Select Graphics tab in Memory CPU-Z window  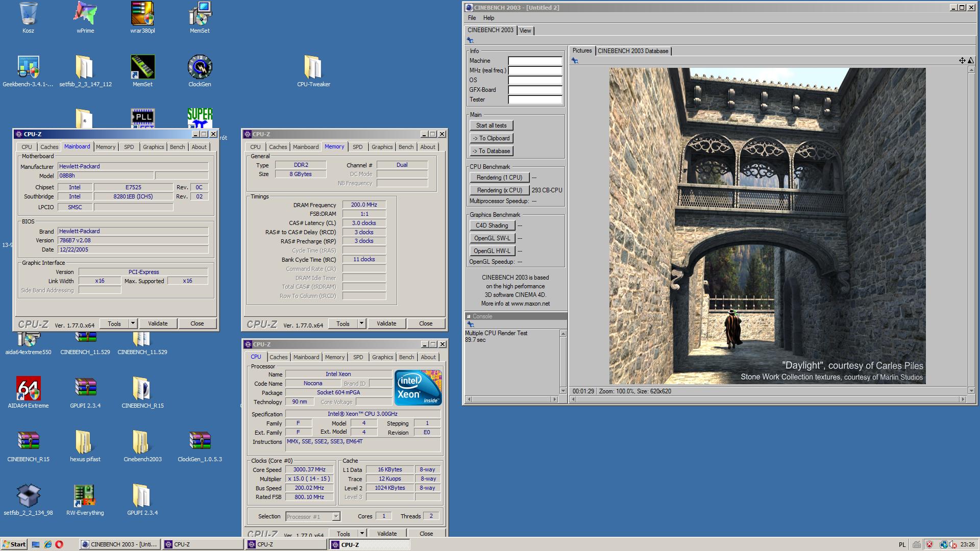382,147
